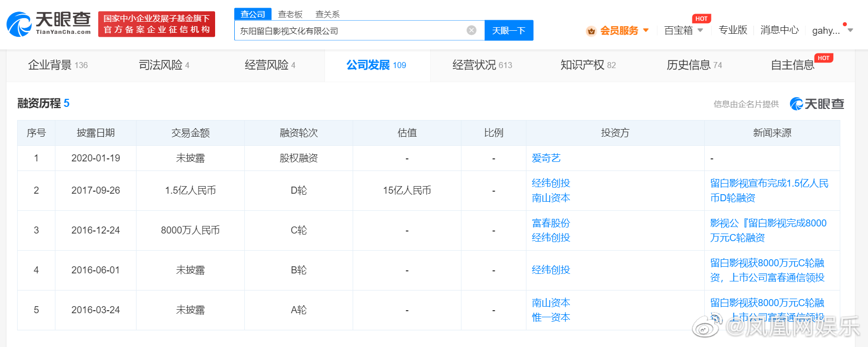Click the 天眼查 logo beside 信息由企名片提供
Image resolution: width=868 pixels, height=347 pixels.
pos(817,104)
